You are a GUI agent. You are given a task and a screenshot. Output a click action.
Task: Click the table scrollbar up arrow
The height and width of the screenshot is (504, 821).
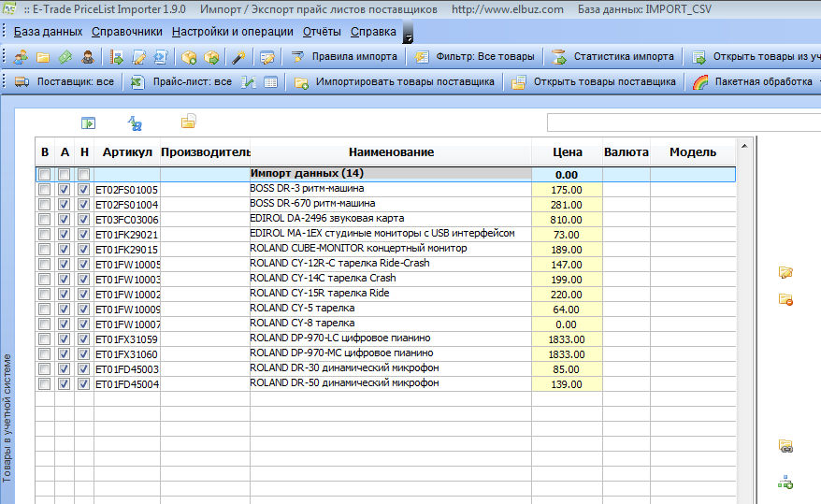point(744,146)
